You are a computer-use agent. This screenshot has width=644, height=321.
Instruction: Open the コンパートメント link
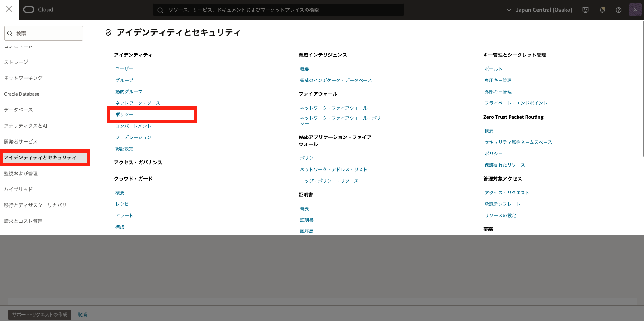coord(133,126)
